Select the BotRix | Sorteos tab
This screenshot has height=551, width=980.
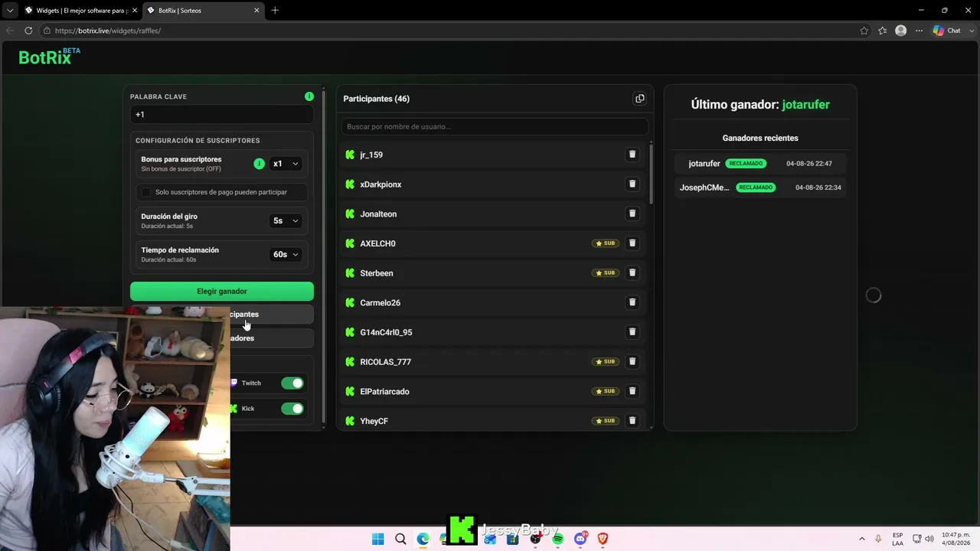pos(202,11)
